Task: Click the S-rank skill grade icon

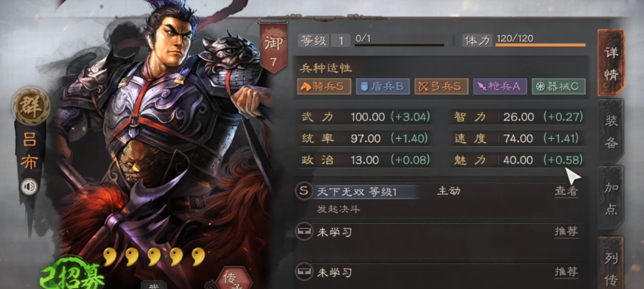Action: pyautogui.click(x=304, y=191)
